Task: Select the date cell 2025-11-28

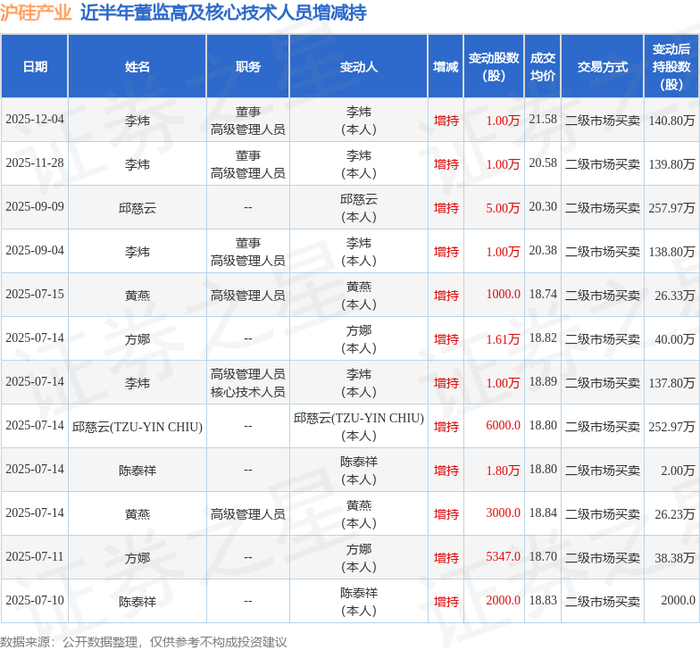Action: point(35,163)
